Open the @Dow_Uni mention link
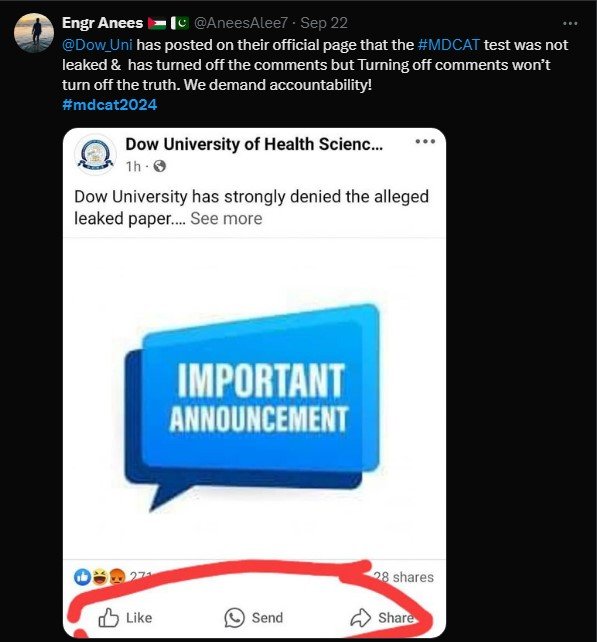 [x=97, y=45]
